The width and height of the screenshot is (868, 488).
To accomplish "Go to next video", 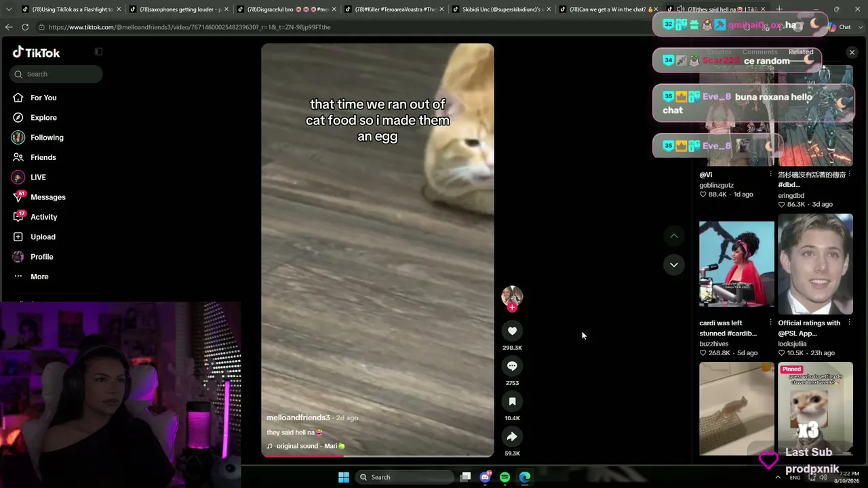I will 674,264.
